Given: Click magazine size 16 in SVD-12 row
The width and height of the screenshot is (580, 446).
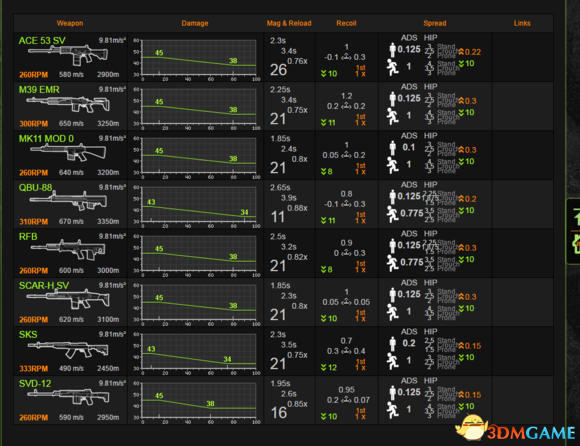Looking at the screenshot, I should pyautogui.click(x=279, y=413).
